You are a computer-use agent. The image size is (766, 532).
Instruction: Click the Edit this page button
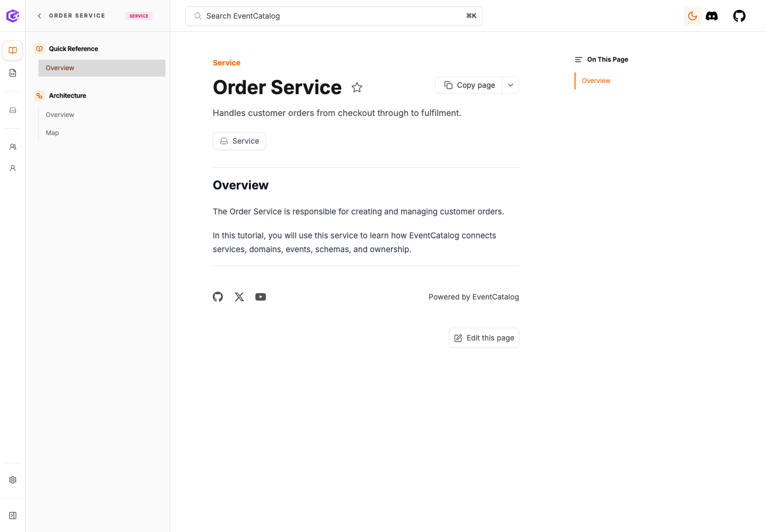[x=484, y=338]
